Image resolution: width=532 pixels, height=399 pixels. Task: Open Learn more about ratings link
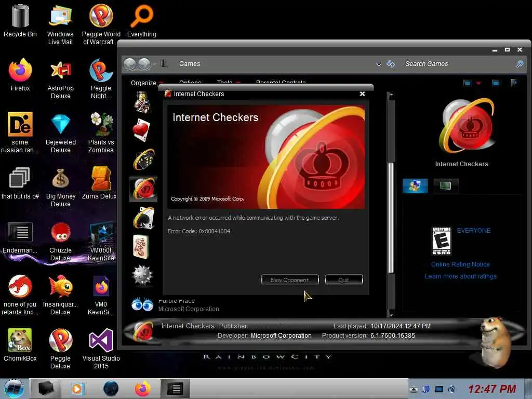(460, 276)
